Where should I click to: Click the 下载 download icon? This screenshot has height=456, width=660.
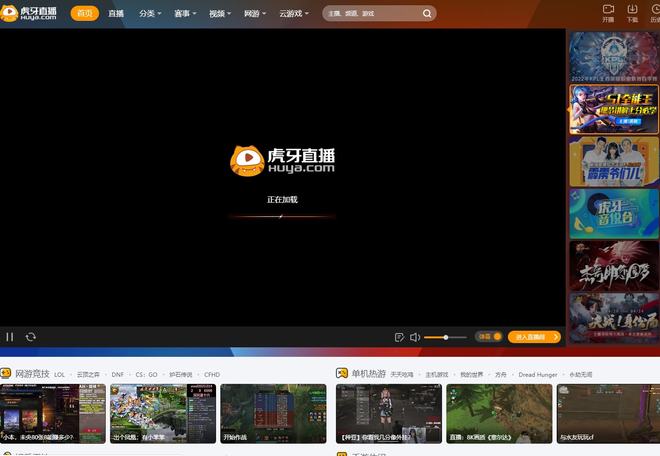click(632, 9)
